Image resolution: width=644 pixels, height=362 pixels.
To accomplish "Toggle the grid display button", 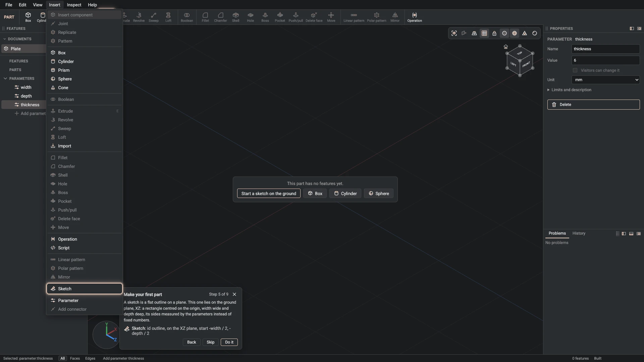I will (x=484, y=33).
